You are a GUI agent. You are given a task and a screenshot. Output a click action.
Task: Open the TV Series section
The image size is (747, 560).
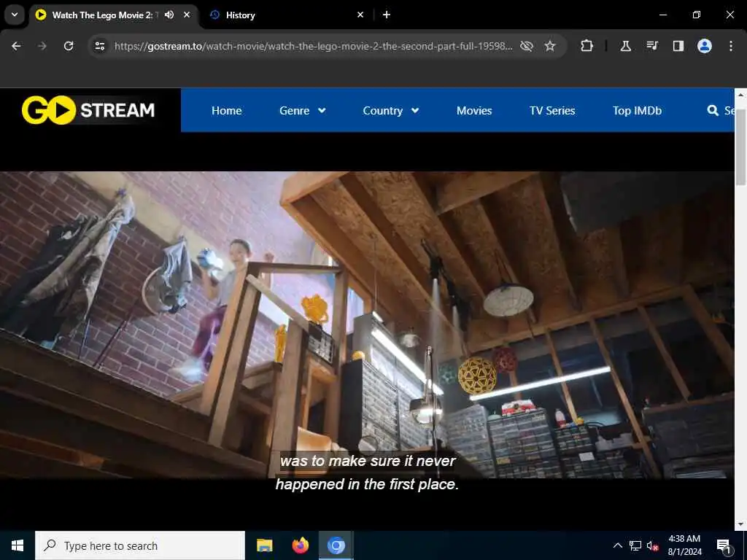pyautogui.click(x=552, y=111)
